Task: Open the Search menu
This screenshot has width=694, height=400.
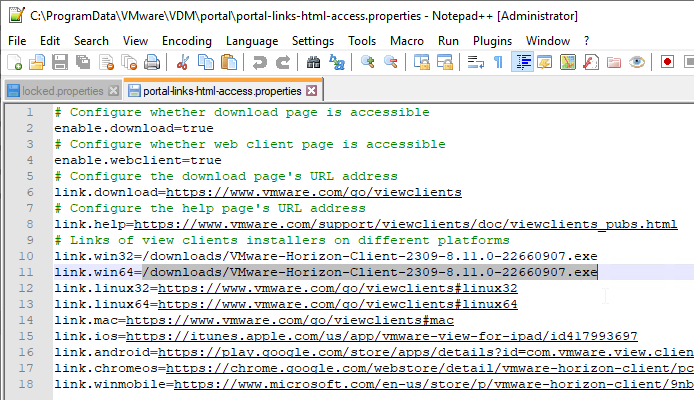Action: [x=91, y=41]
